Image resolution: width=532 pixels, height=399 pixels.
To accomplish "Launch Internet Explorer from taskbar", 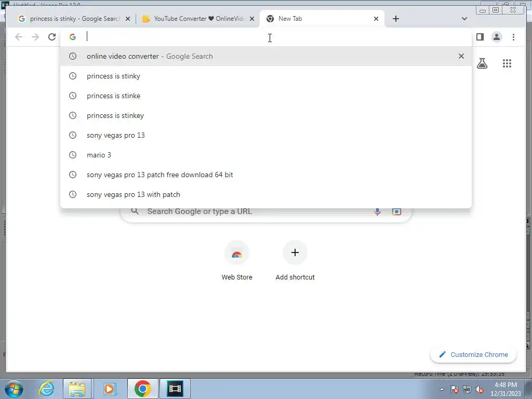I will click(x=46, y=389).
